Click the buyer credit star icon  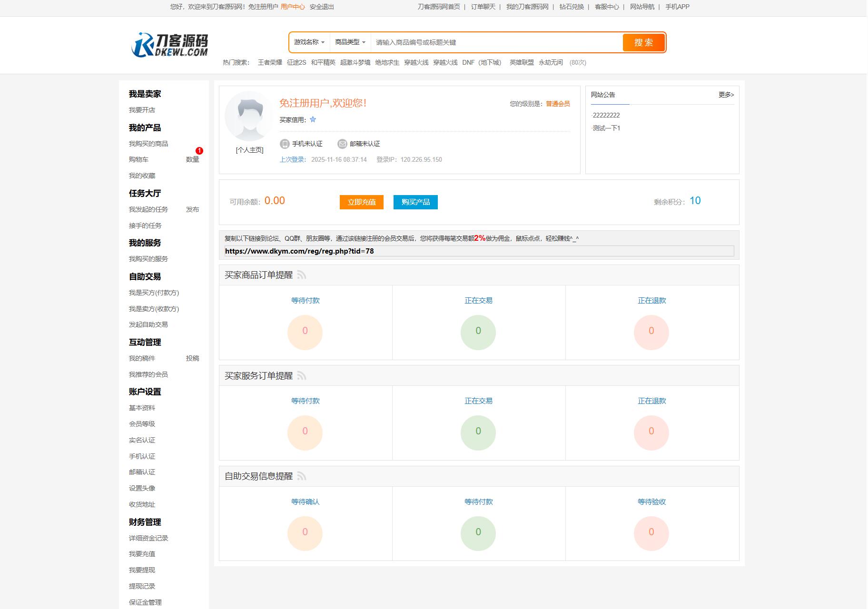(313, 120)
